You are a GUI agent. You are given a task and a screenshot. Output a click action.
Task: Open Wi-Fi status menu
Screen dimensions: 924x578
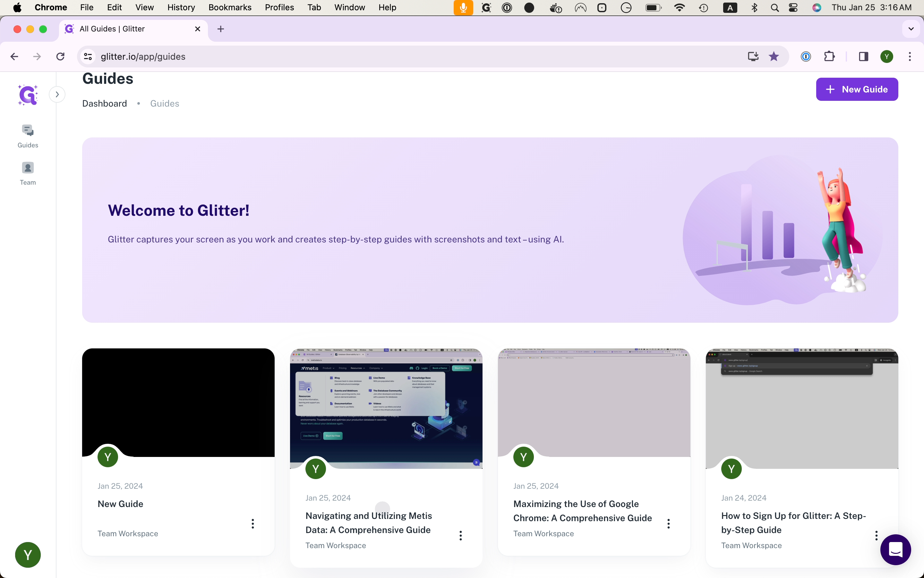[x=679, y=8]
